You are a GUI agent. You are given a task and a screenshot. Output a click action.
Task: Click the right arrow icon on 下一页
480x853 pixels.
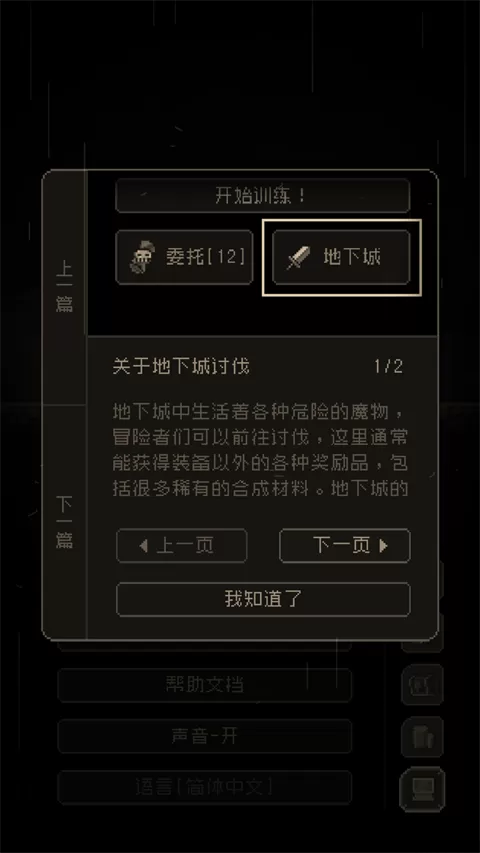point(383,546)
